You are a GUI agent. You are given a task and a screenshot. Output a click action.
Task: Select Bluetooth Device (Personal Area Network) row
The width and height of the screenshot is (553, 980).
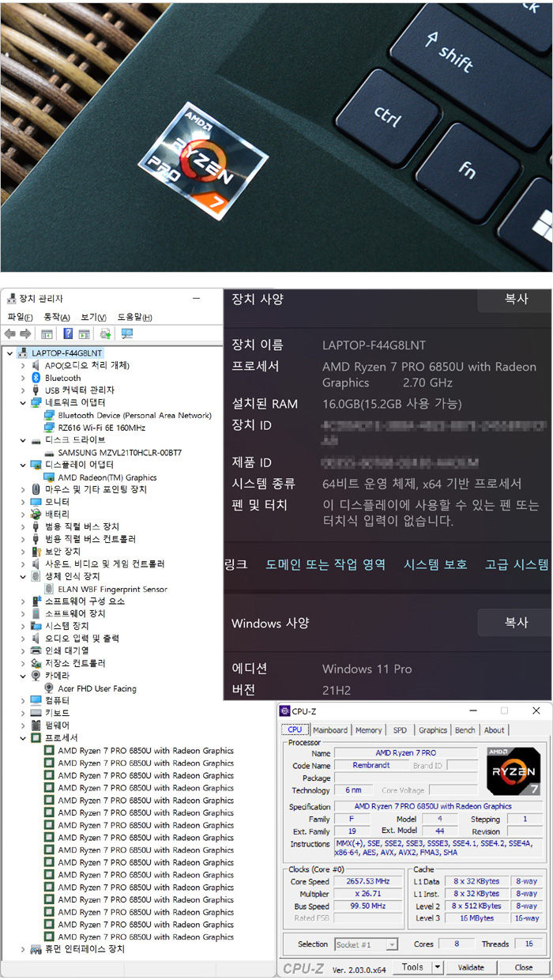coord(134,416)
